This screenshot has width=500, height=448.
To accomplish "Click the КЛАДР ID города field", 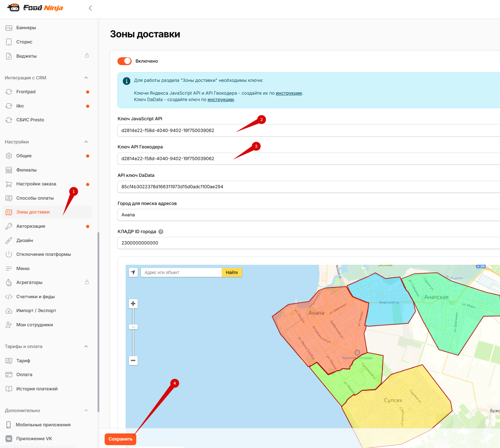I will [309, 243].
